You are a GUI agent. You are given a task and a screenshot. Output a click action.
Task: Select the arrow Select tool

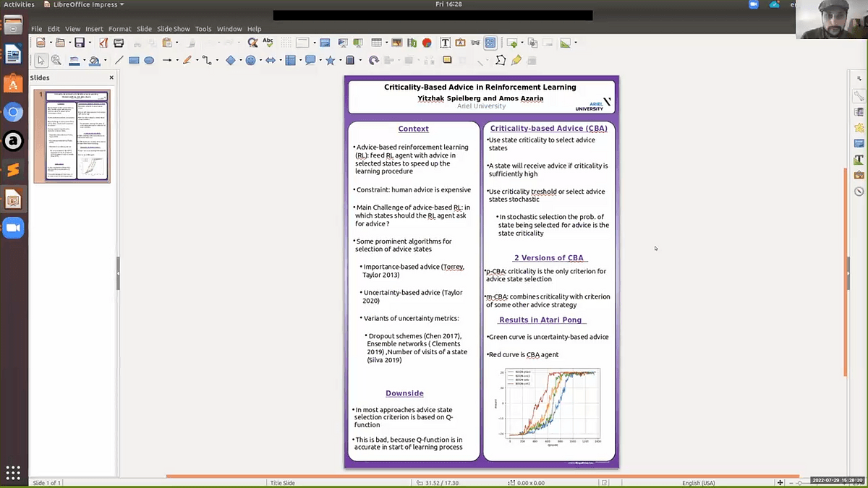point(41,60)
